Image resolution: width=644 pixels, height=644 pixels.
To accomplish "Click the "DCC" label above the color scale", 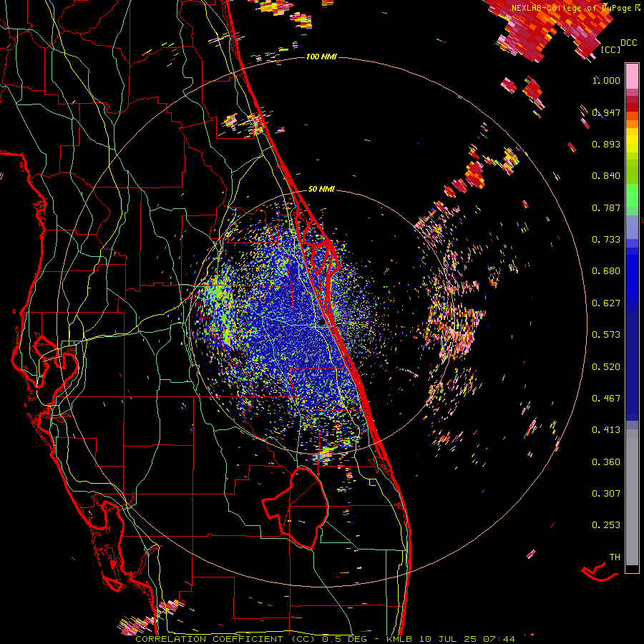I will [629, 43].
